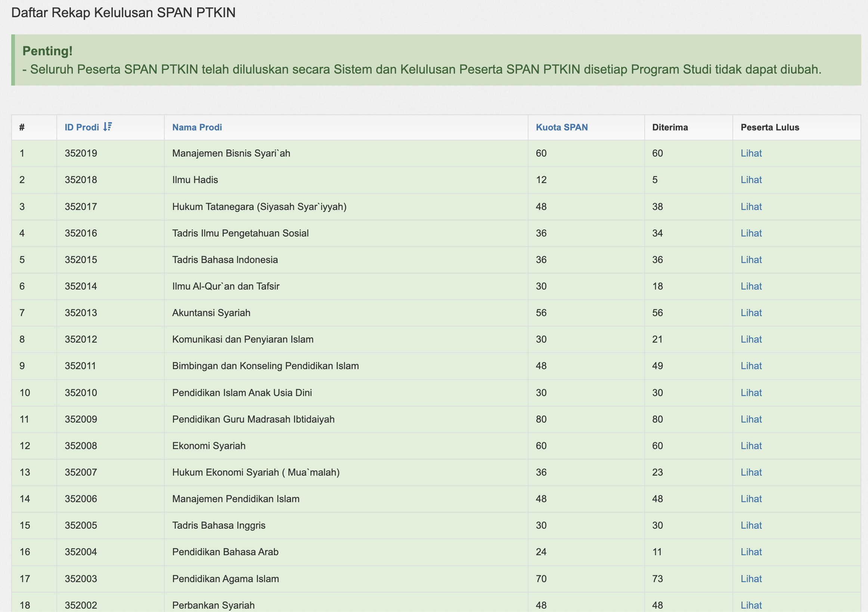Click Diterima value 49 for Bimbingan dan Konseling
The height and width of the screenshot is (612, 868).
(658, 366)
